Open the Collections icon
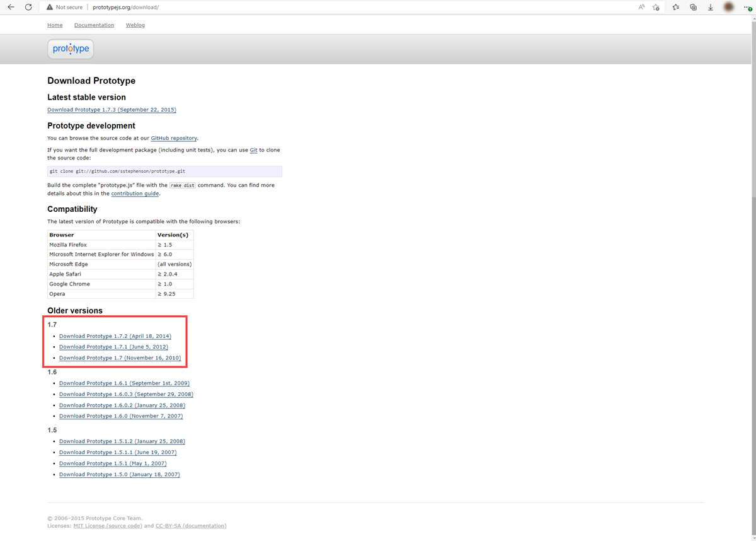756x541 pixels. click(693, 7)
